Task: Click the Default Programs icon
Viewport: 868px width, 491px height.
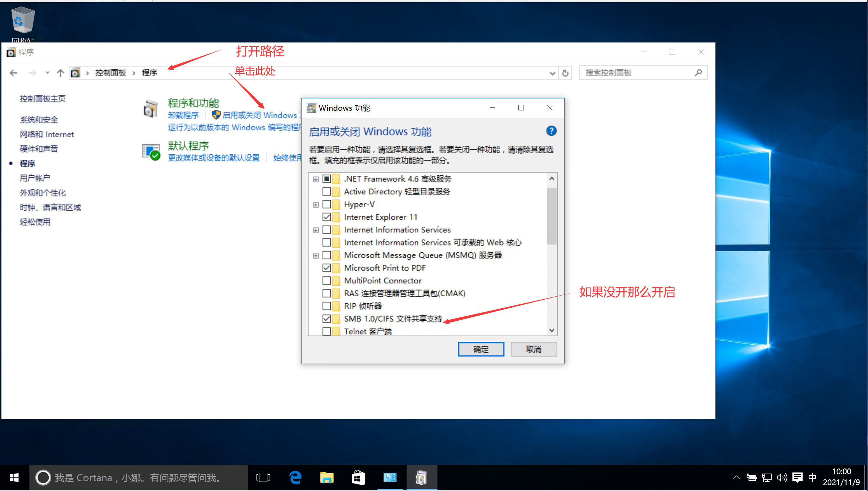Action: coord(151,152)
